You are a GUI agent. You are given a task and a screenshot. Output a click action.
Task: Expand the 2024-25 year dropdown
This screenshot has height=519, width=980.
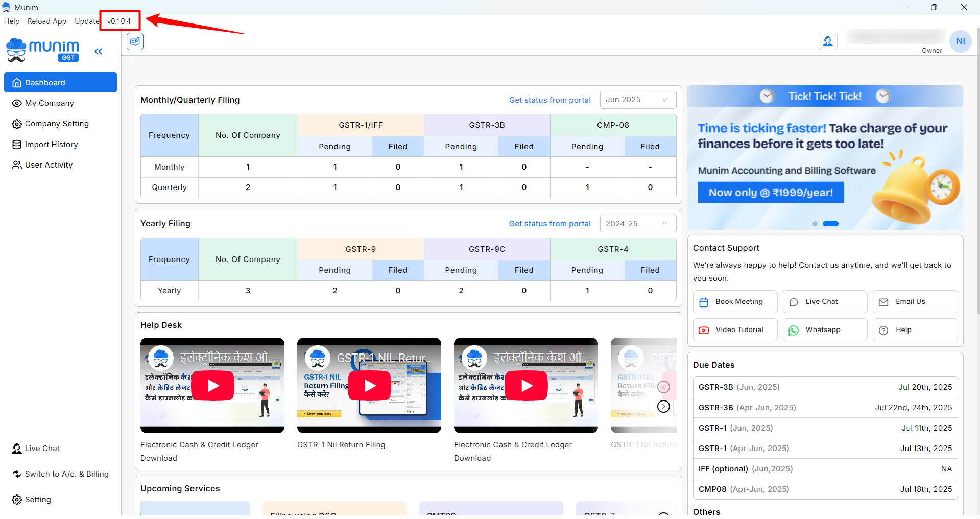point(638,224)
